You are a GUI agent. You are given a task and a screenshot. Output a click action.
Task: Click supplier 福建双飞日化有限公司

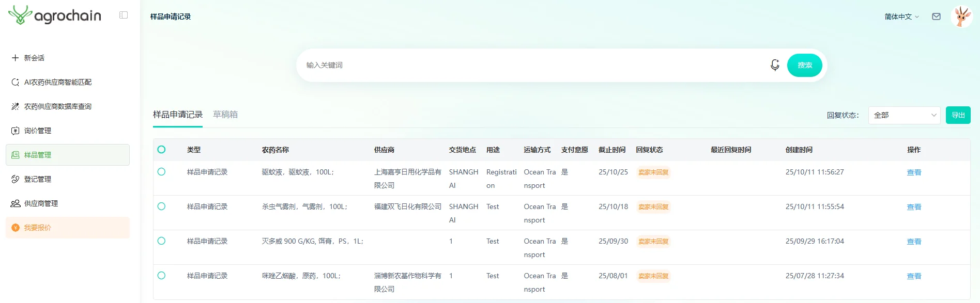(408, 206)
